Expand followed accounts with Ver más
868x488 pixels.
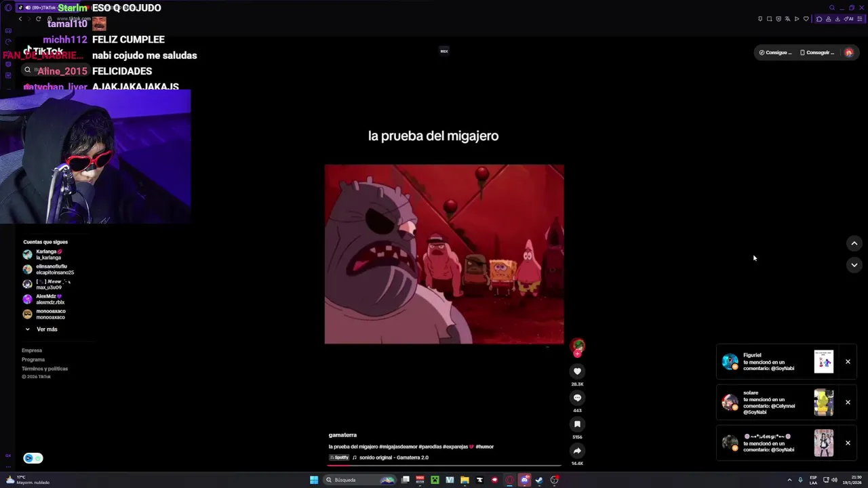[x=41, y=329]
